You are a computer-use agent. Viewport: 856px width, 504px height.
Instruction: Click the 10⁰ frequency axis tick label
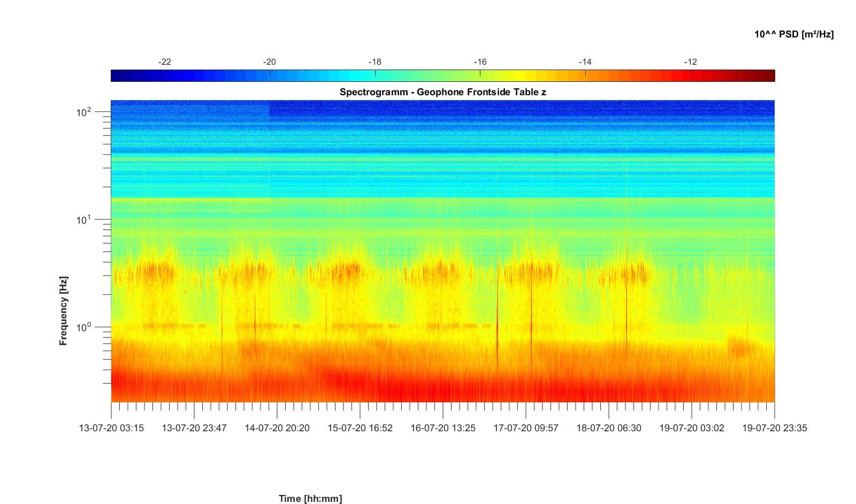pyautogui.click(x=85, y=326)
